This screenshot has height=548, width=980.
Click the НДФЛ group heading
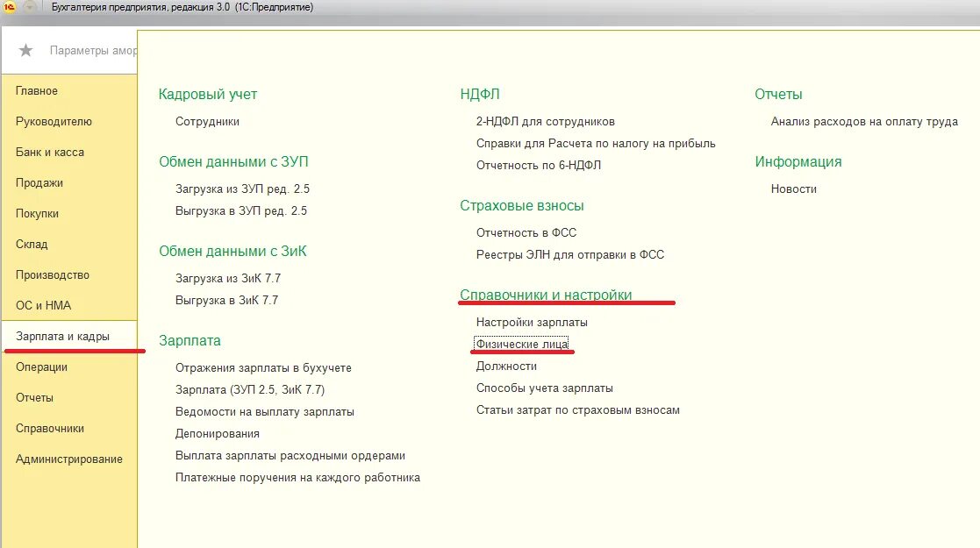(480, 95)
